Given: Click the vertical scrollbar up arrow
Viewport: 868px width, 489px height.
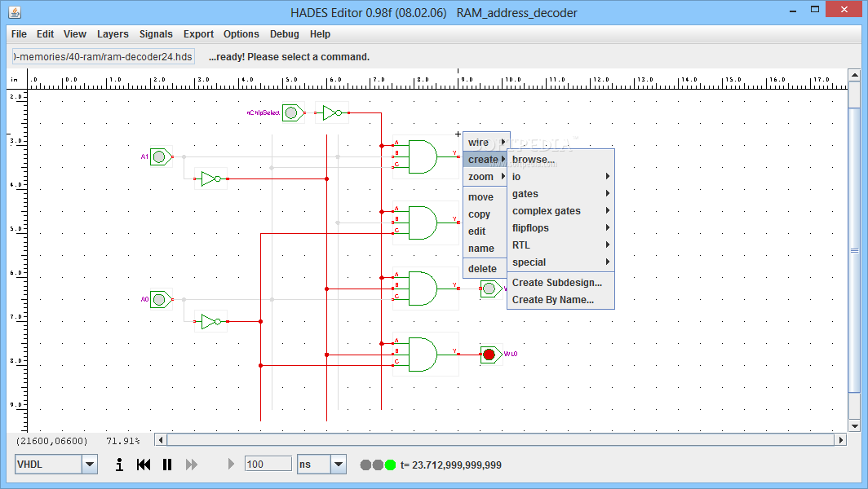Looking at the screenshot, I should (854, 75).
